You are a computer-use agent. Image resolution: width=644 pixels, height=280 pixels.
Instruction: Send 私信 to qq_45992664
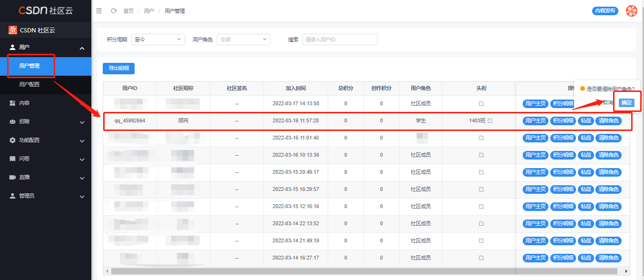[x=586, y=120]
